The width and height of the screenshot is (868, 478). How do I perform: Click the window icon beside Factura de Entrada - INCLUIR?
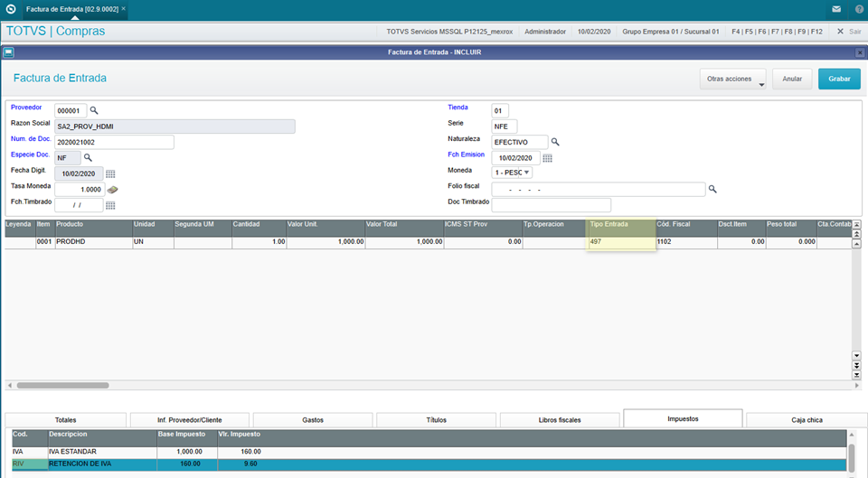click(8, 52)
